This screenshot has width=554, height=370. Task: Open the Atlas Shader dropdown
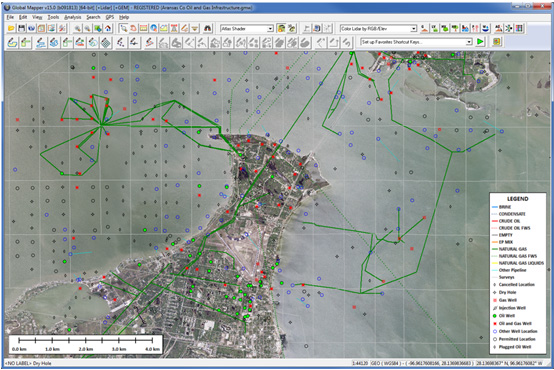270,28
